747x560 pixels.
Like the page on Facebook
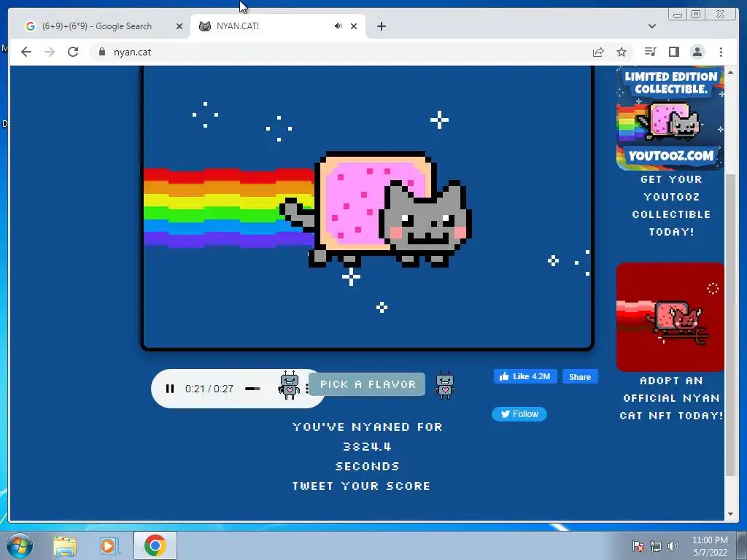point(525,377)
